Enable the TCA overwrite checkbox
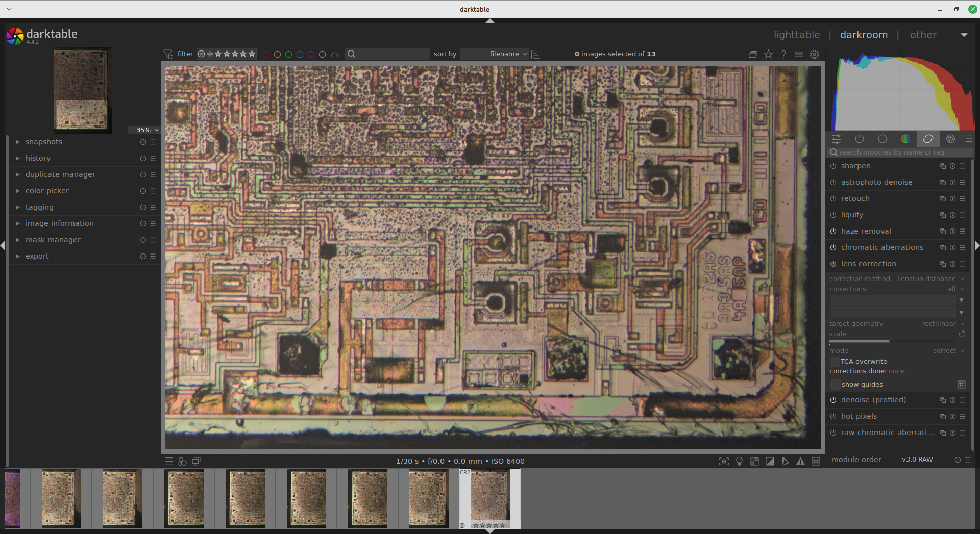This screenshot has width=980, height=534. coord(835,362)
